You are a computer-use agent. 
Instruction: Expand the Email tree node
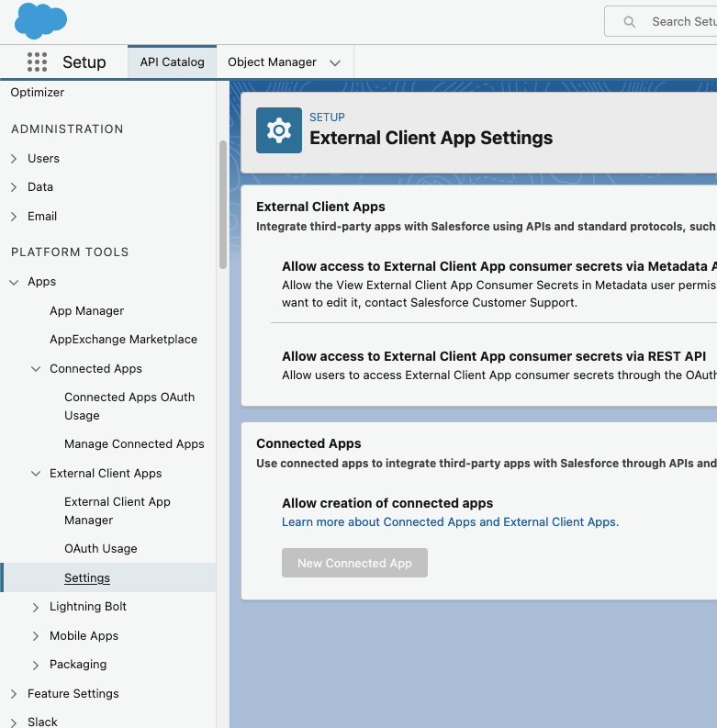pyautogui.click(x=14, y=217)
